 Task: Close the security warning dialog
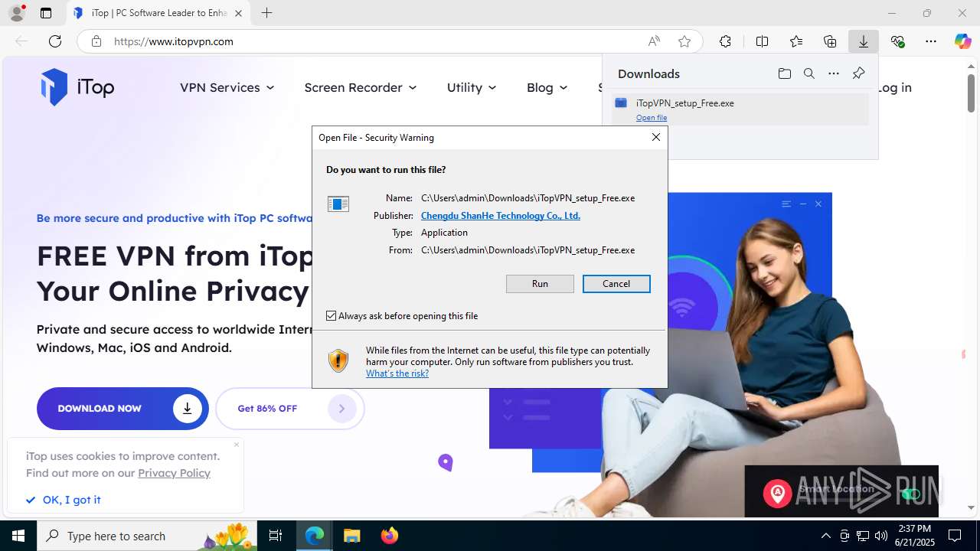[655, 137]
